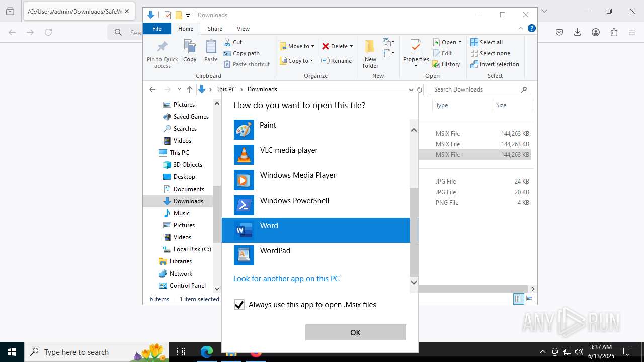Click Look for another app on this PC
644x362 pixels.
[286, 279]
